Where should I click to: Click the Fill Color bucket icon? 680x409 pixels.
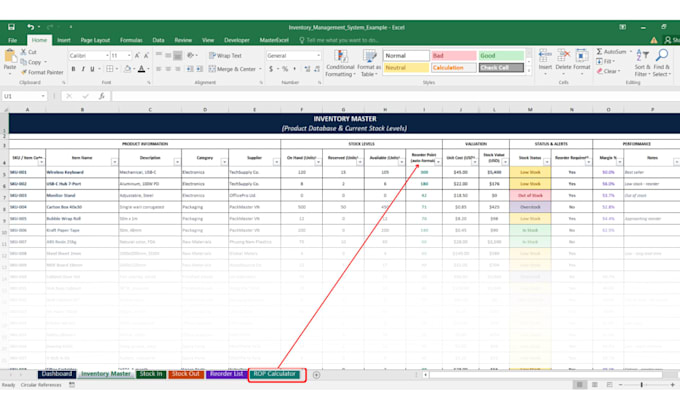[x=128, y=69]
